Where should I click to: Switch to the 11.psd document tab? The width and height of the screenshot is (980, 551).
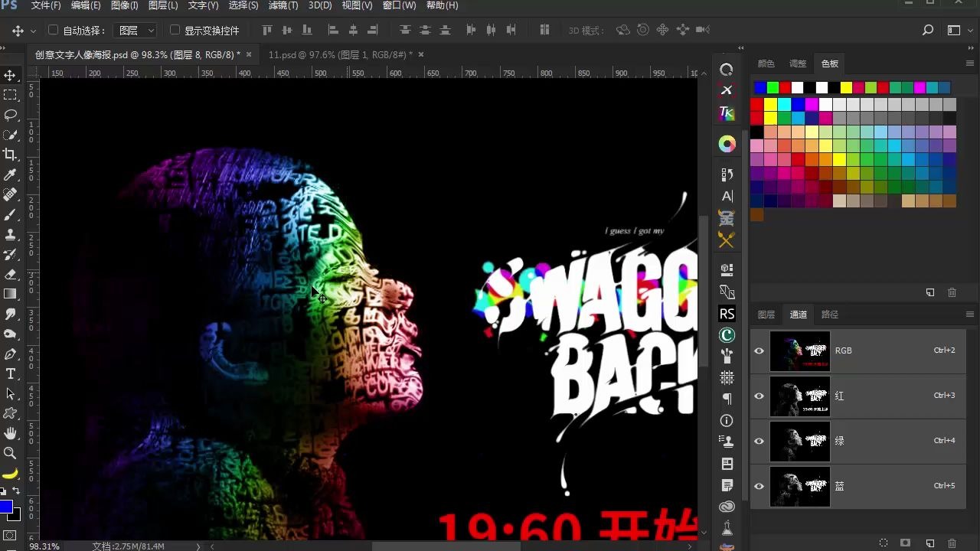click(x=340, y=55)
